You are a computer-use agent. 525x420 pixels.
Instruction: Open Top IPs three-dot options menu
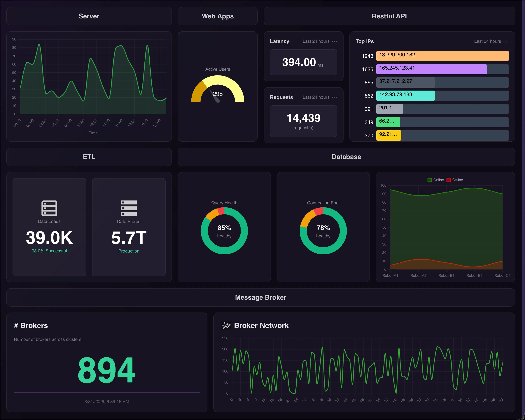tap(506, 41)
